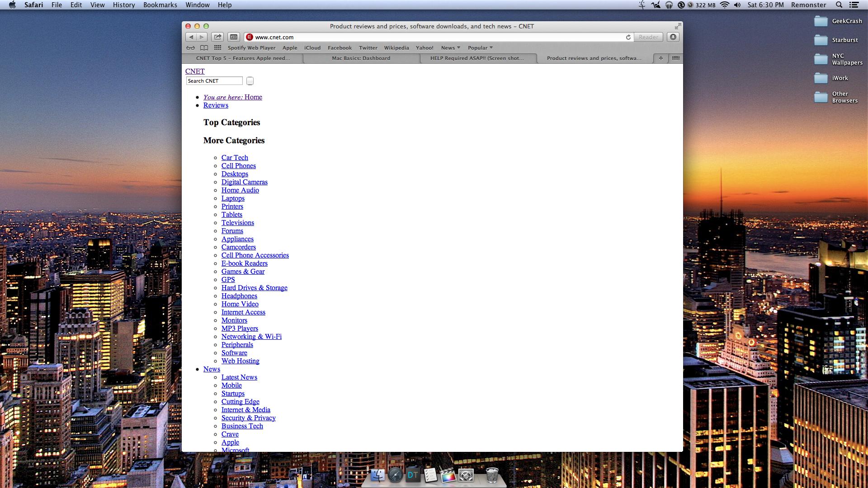
Task: Open a new tab with plus button
Action: [x=661, y=58]
